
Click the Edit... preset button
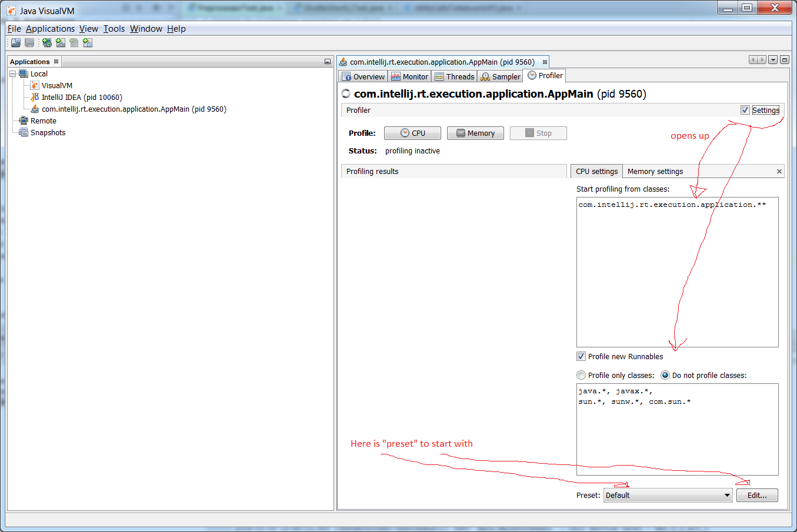coord(757,495)
